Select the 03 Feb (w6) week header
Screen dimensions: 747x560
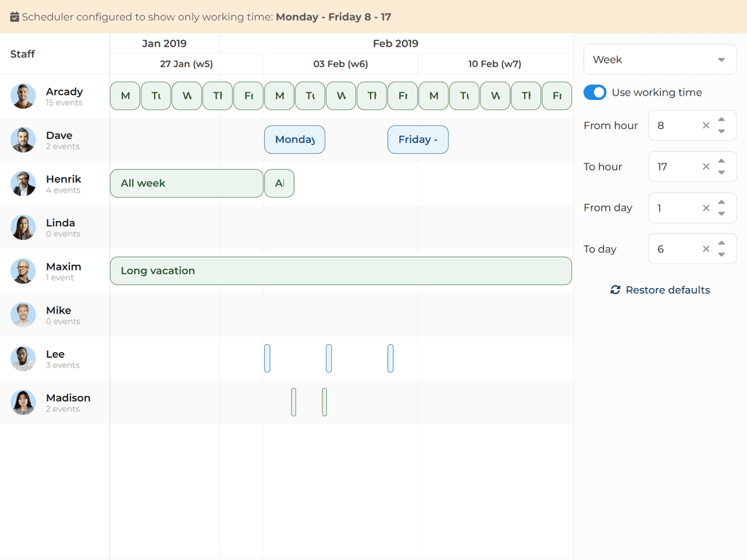click(x=341, y=64)
